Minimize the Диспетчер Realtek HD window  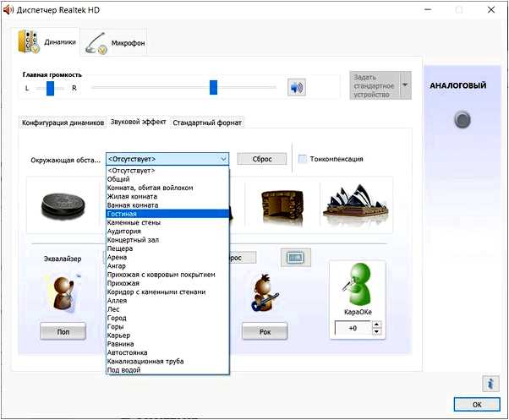point(428,10)
